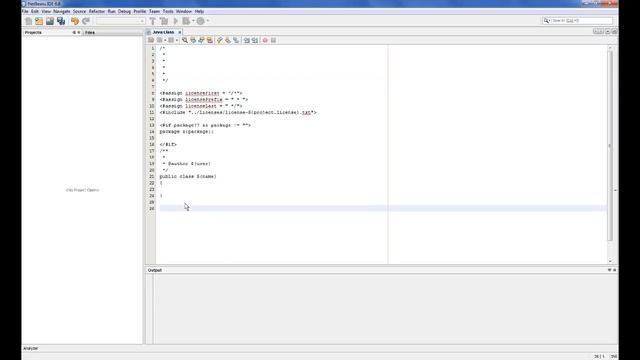This screenshot has width=640, height=360.
Task: Click the Redo arrow icon
Action: (86, 21)
